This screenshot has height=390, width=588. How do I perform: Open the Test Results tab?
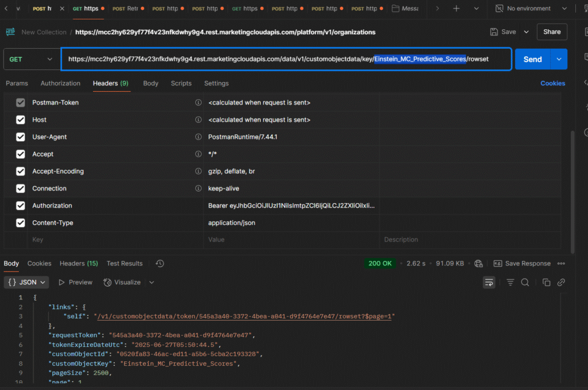point(125,263)
